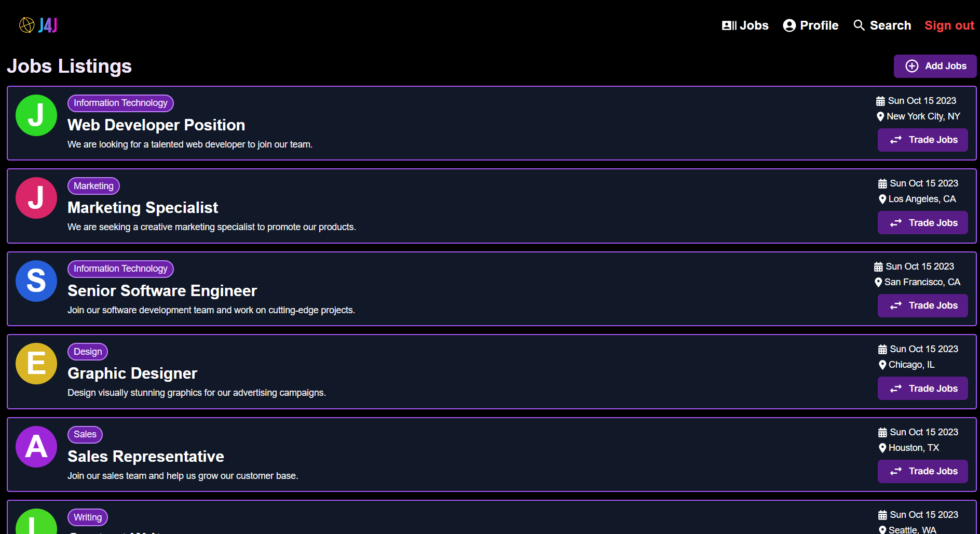Trade the Graphic Designer job
The height and width of the screenshot is (534, 980).
[x=922, y=389]
